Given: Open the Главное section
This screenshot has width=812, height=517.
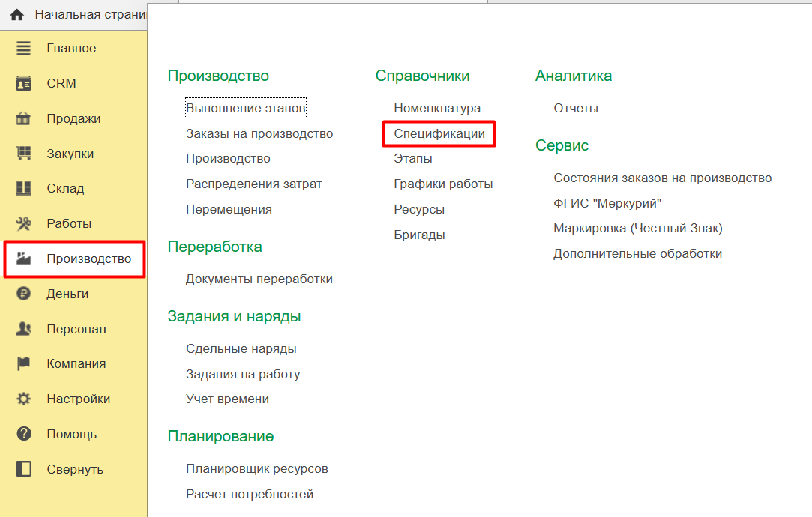Looking at the screenshot, I should pyautogui.click(x=71, y=48).
